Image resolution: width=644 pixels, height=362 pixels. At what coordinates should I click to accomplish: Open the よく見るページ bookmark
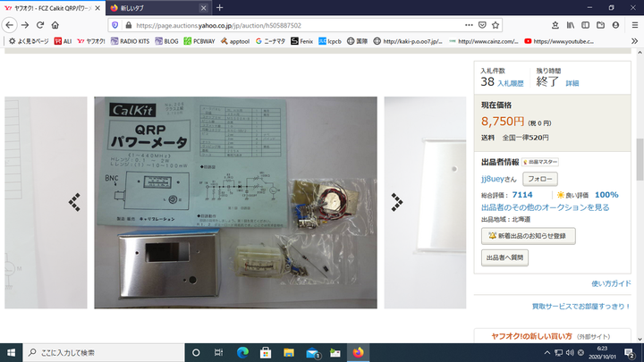(x=29, y=41)
